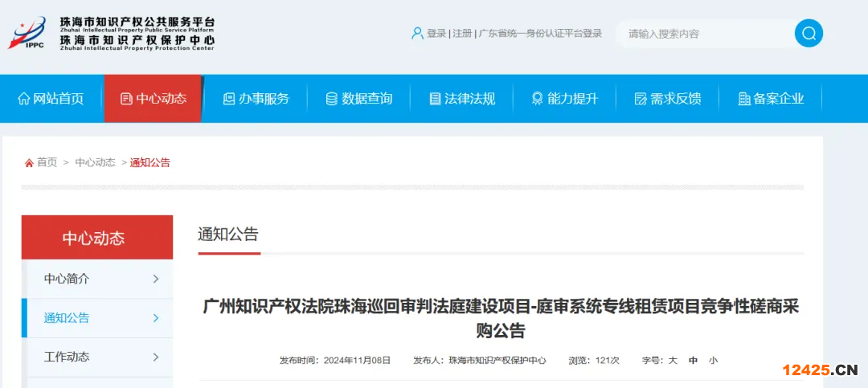Image resolution: width=868 pixels, height=388 pixels.
Task: Click the list icon beside 法律法规
Action: click(435, 99)
